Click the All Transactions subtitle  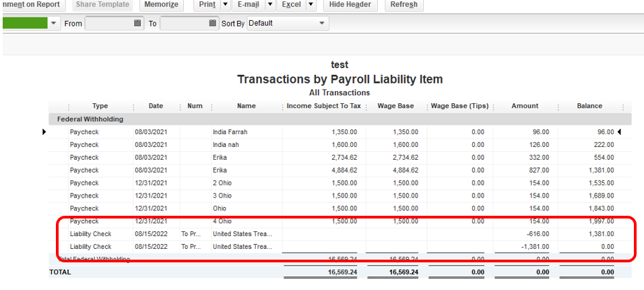click(340, 92)
